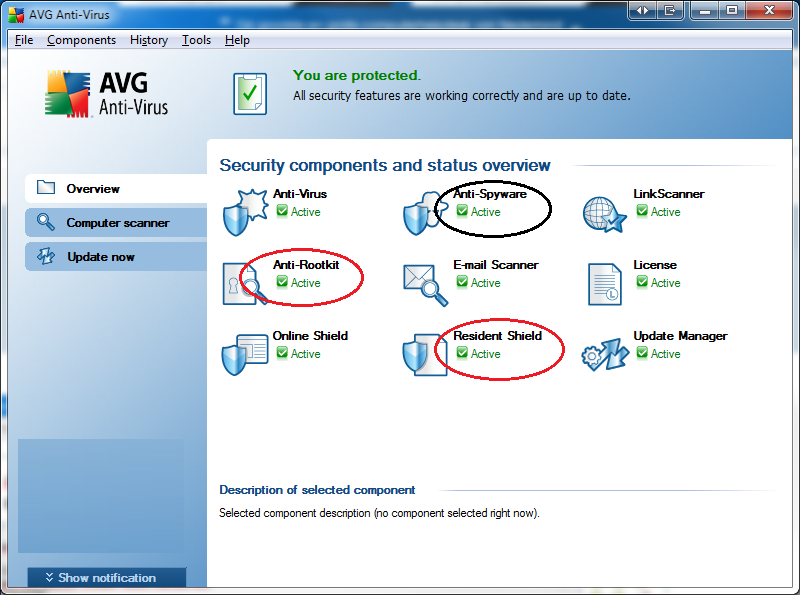Open the Online Shield icon
The width and height of the screenshot is (800, 596).
[x=245, y=354]
